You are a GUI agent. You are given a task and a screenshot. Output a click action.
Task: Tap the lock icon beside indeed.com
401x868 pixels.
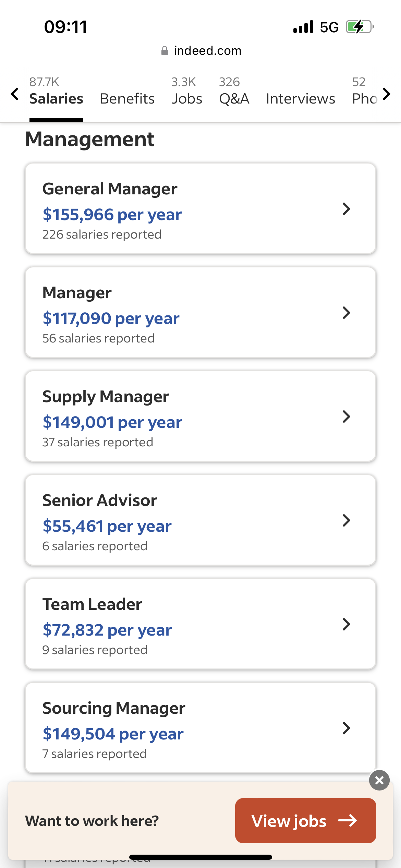(x=165, y=51)
